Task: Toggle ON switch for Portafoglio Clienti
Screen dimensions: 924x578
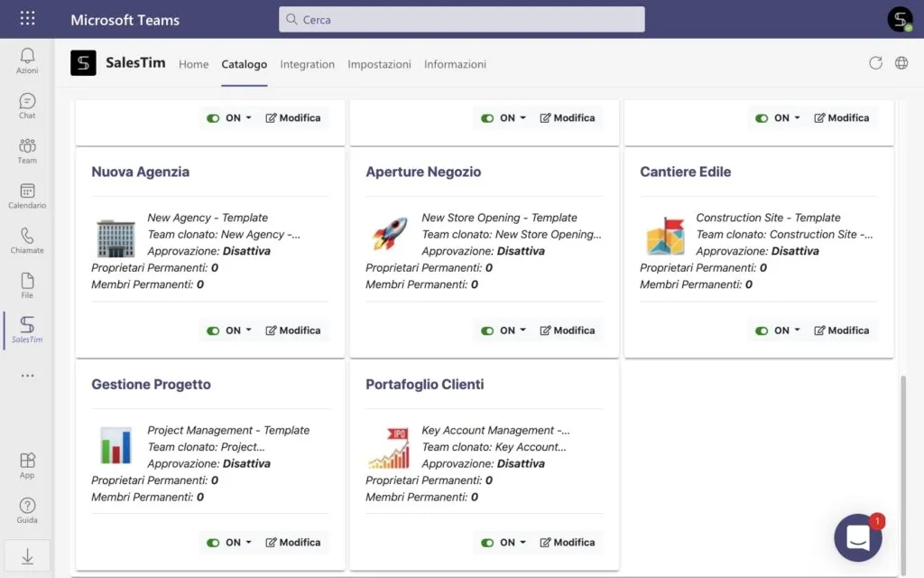Action: [x=487, y=543]
